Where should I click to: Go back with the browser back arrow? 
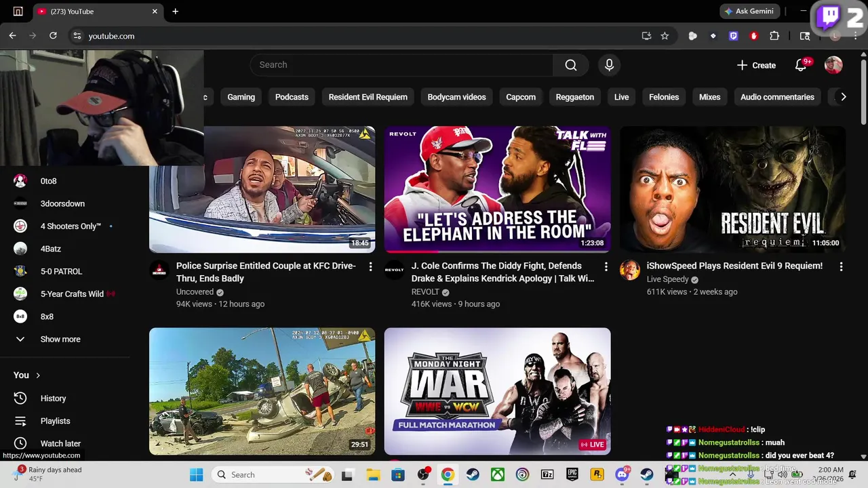pyautogui.click(x=12, y=36)
